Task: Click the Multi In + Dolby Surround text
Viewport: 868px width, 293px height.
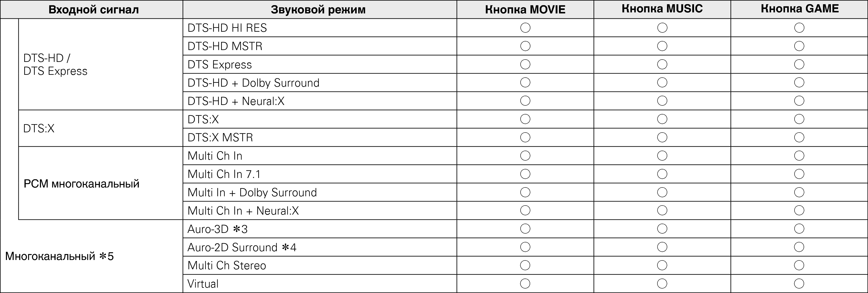Action: pyautogui.click(x=252, y=192)
